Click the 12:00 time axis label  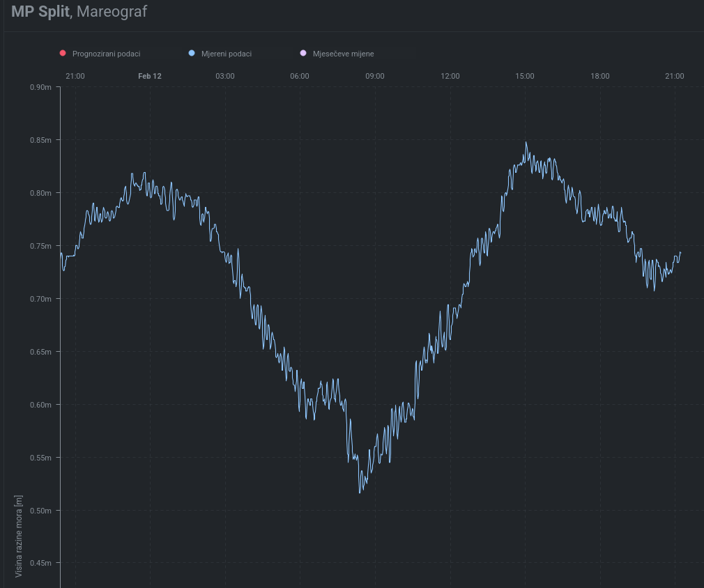click(450, 76)
